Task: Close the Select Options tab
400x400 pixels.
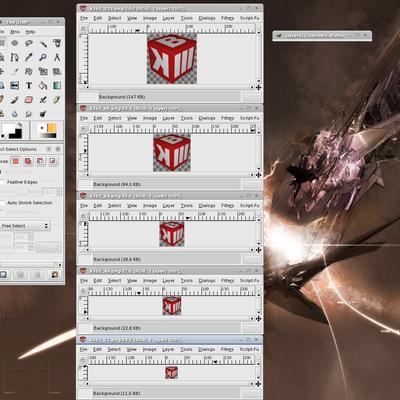Action: click(58, 149)
